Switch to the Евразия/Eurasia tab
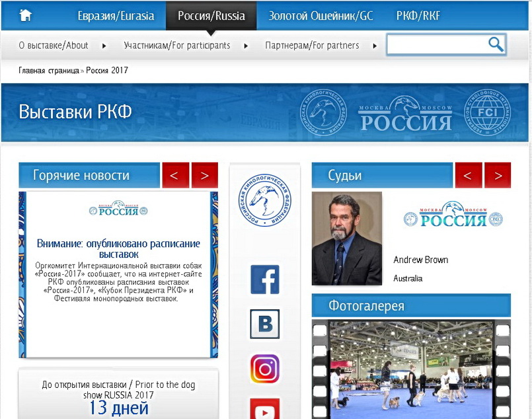The image size is (532, 419). click(x=116, y=16)
